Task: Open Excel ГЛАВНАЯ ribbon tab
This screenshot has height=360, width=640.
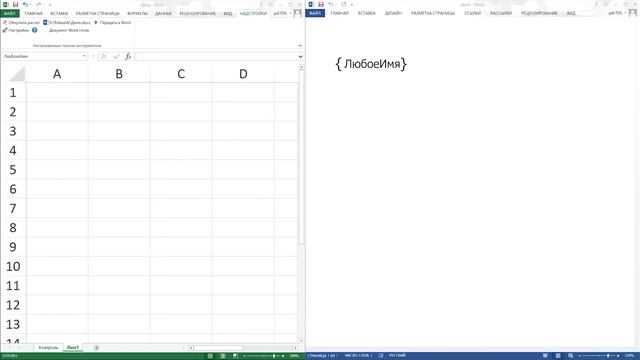Action: click(33, 13)
